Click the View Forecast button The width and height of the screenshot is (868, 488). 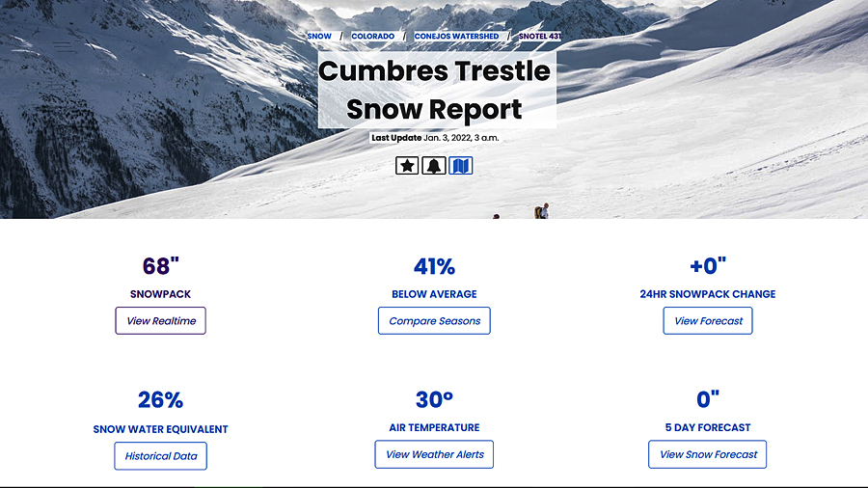(708, 321)
